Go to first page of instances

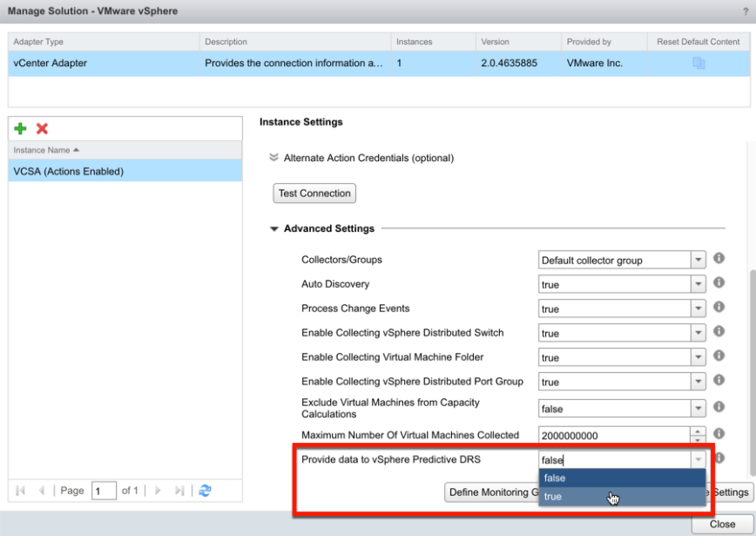click(20, 491)
